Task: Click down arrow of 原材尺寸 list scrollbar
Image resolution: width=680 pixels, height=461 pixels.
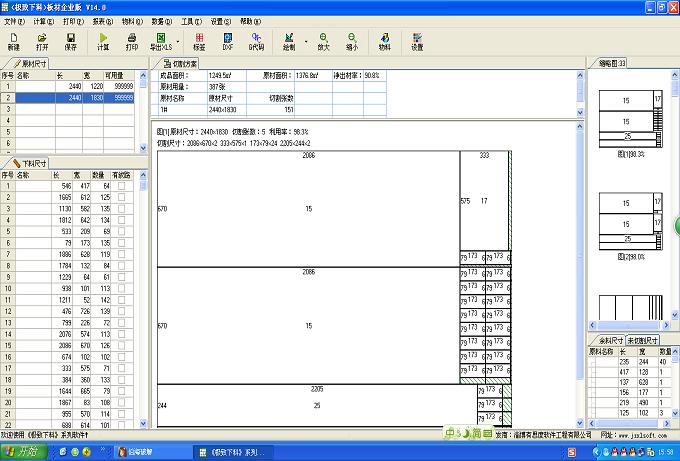Action: 144,148
